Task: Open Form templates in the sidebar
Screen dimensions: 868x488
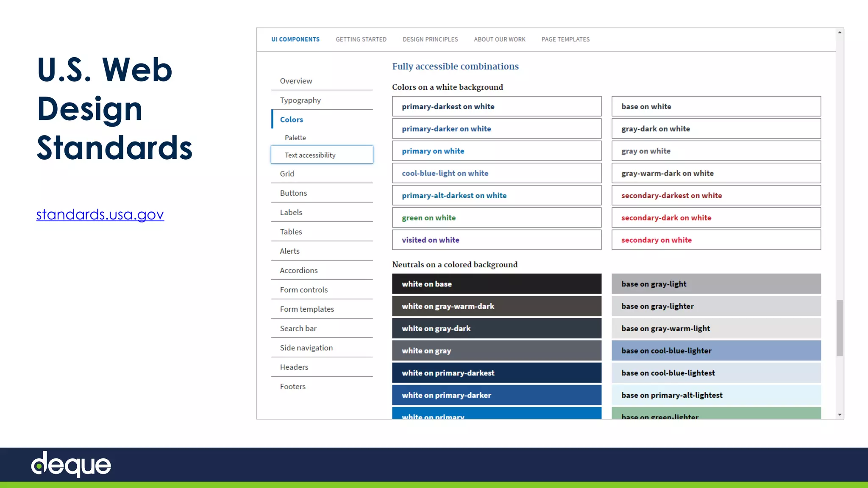Action: coord(322,309)
